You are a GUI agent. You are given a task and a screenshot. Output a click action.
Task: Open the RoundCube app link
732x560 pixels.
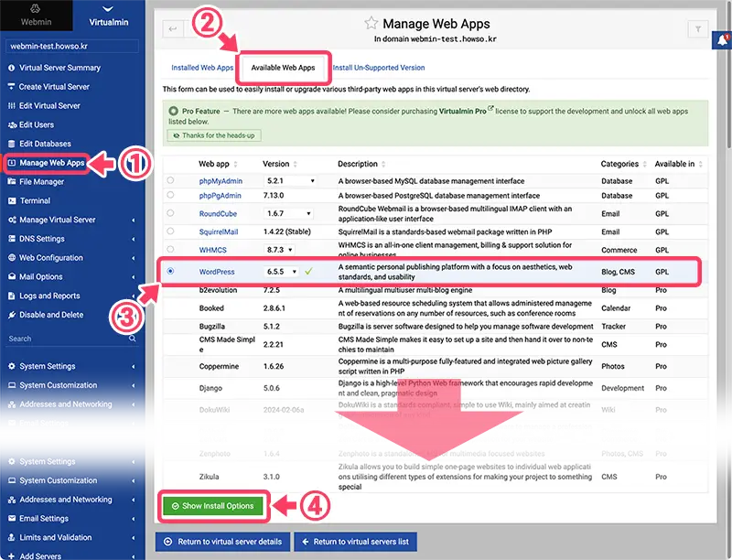(x=218, y=214)
